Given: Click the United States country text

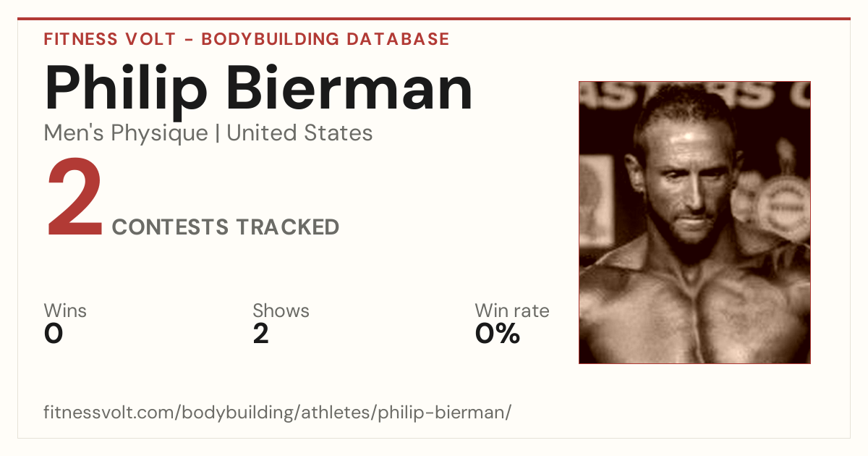Looking at the screenshot, I should (x=300, y=133).
